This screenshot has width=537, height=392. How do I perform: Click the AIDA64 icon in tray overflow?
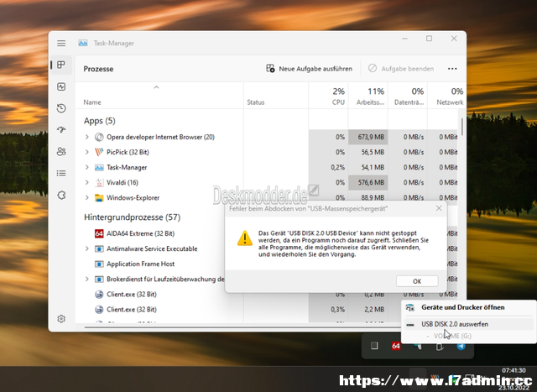(x=396, y=346)
